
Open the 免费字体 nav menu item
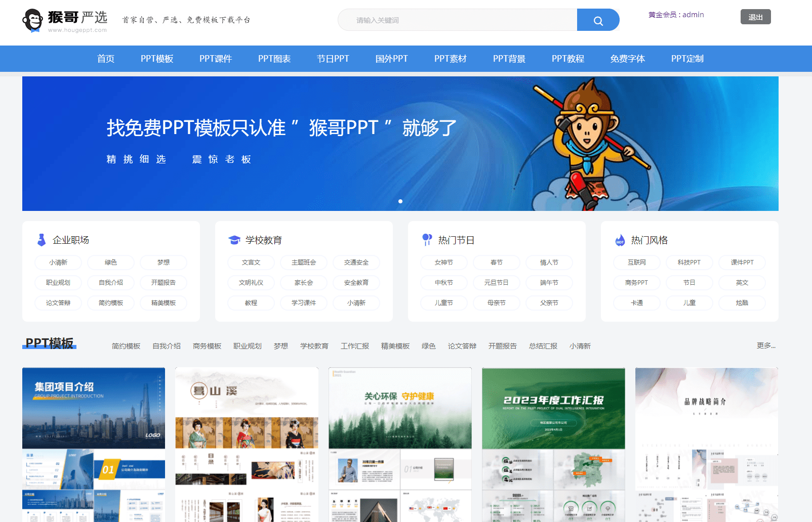coord(628,59)
